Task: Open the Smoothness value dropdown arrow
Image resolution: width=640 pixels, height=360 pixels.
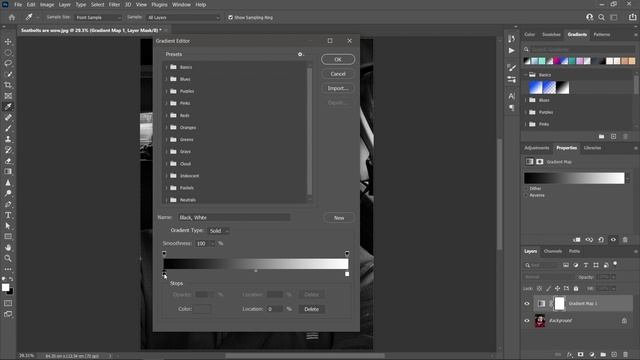Action: [x=213, y=244]
